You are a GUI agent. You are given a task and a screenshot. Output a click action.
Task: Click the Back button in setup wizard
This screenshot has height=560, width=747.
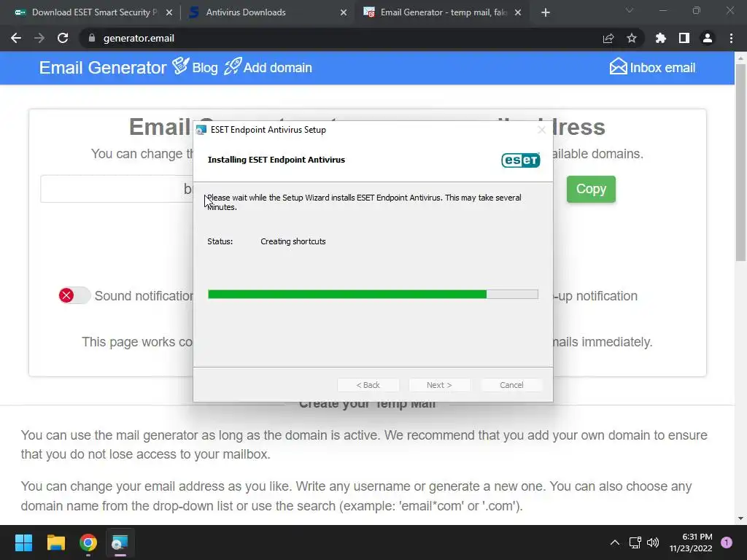[368, 385]
